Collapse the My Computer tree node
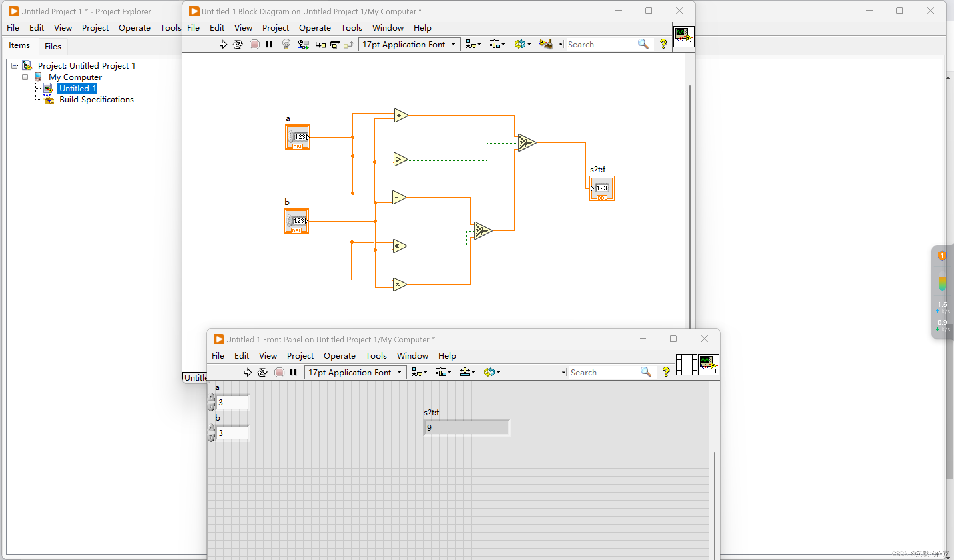 25,77
